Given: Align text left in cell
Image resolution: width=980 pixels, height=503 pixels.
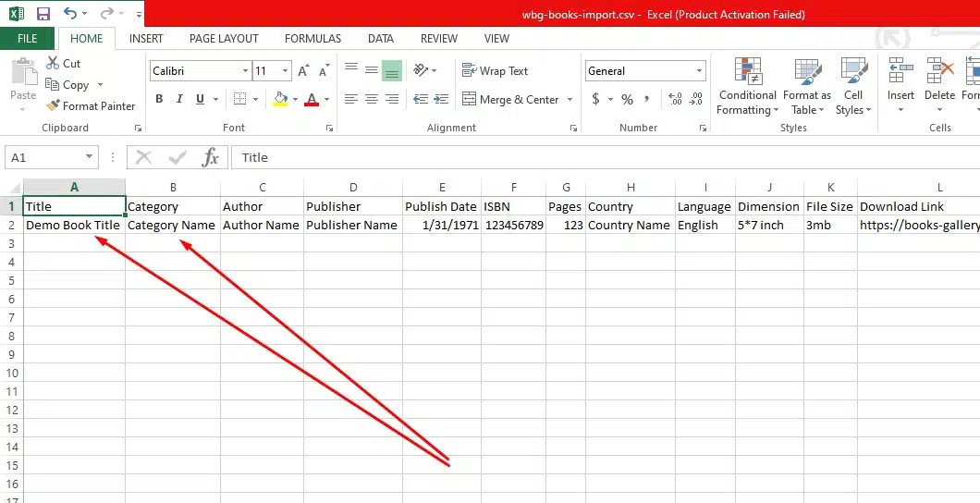Looking at the screenshot, I should click(x=351, y=99).
